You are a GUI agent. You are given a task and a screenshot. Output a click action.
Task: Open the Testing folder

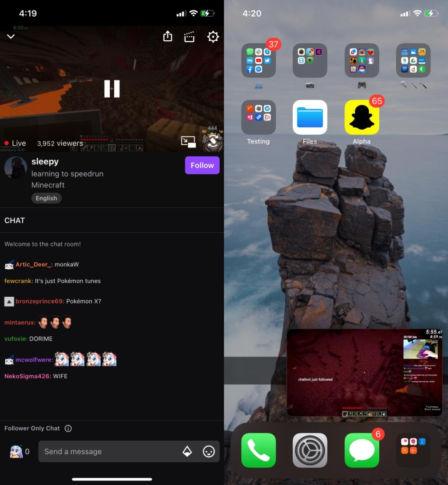coord(258,117)
